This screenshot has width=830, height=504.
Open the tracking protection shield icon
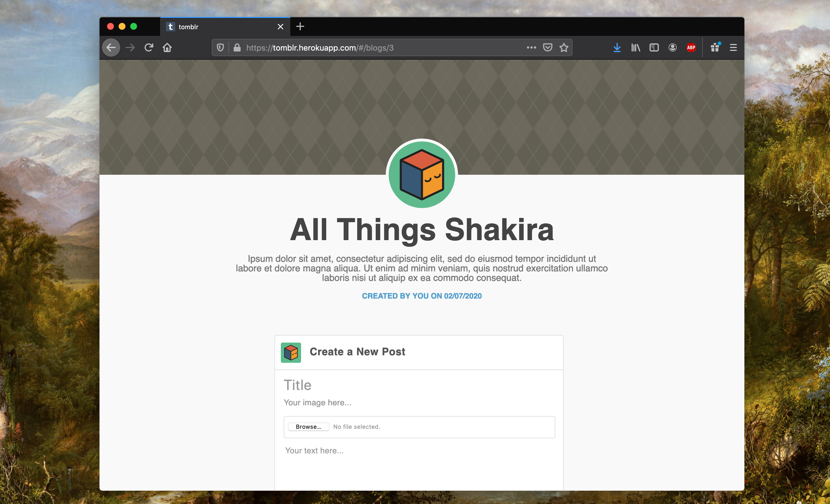click(220, 47)
